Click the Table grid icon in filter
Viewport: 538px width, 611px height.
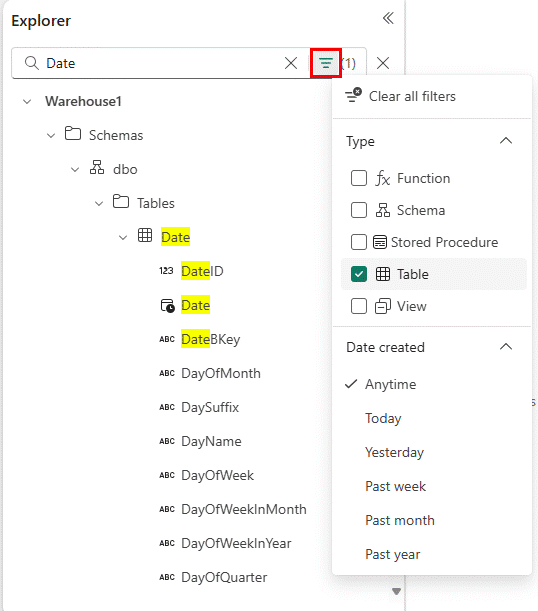[383, 274]
